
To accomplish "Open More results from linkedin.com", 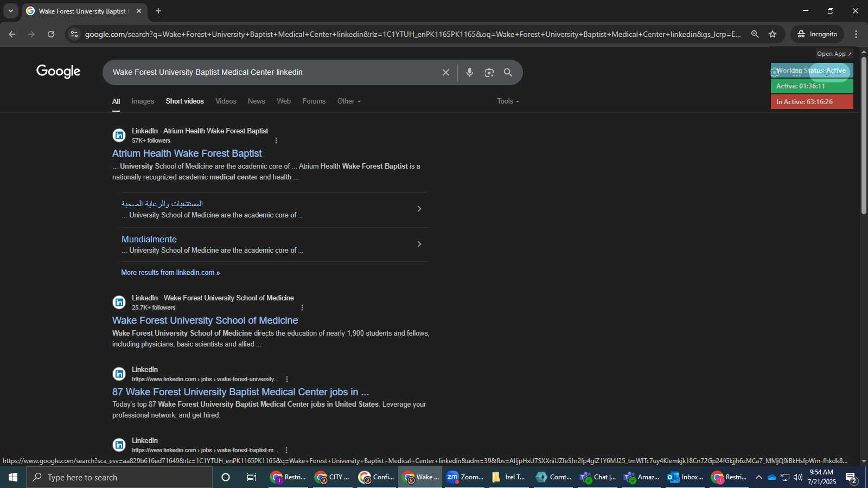I will click(170, 273).
